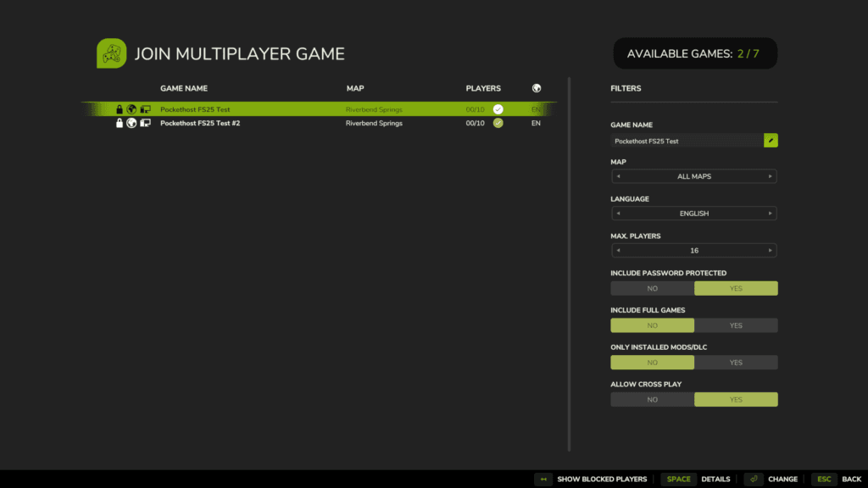
Task: Click left arrow on Language selector
Action: coord(618,213)
